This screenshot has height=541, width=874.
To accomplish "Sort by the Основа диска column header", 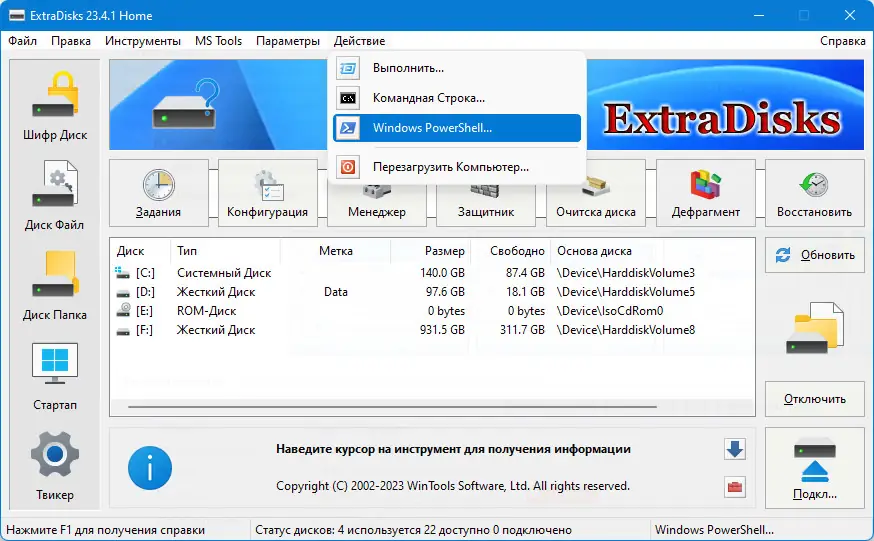I will point(608,251).
